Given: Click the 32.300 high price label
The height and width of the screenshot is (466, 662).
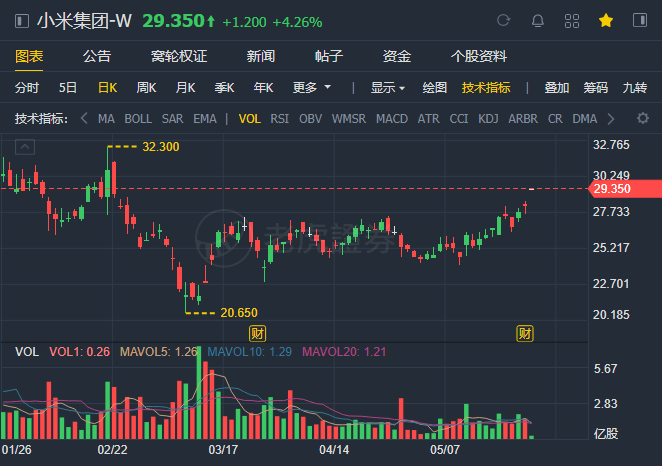Looking at the screenshot, I should coord(160,146).
